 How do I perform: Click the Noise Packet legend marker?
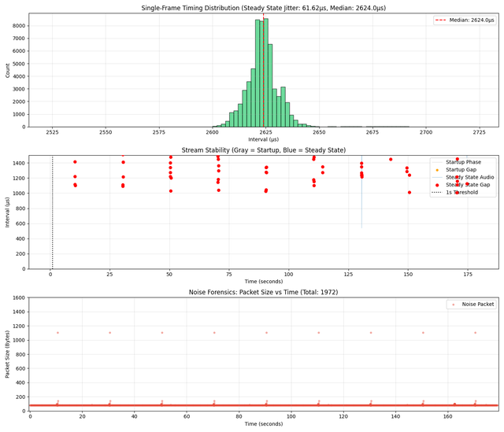[x=451, y=304]
